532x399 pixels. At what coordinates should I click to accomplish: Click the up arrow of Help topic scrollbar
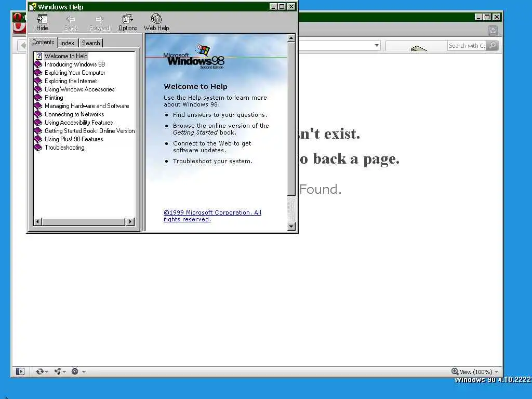[x=291, y=38]
